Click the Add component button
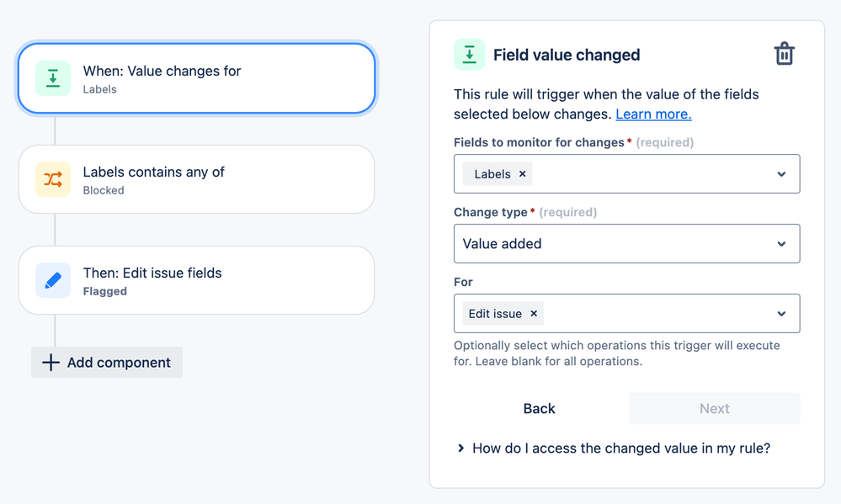The image size is (841, 504). pyautogui.click(x=107, y=363)
